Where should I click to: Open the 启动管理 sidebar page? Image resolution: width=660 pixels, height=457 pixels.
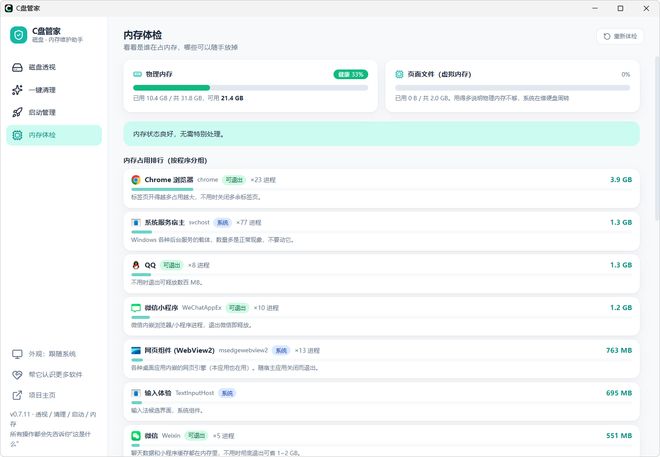pyautogui.click(x=54, y=112)
